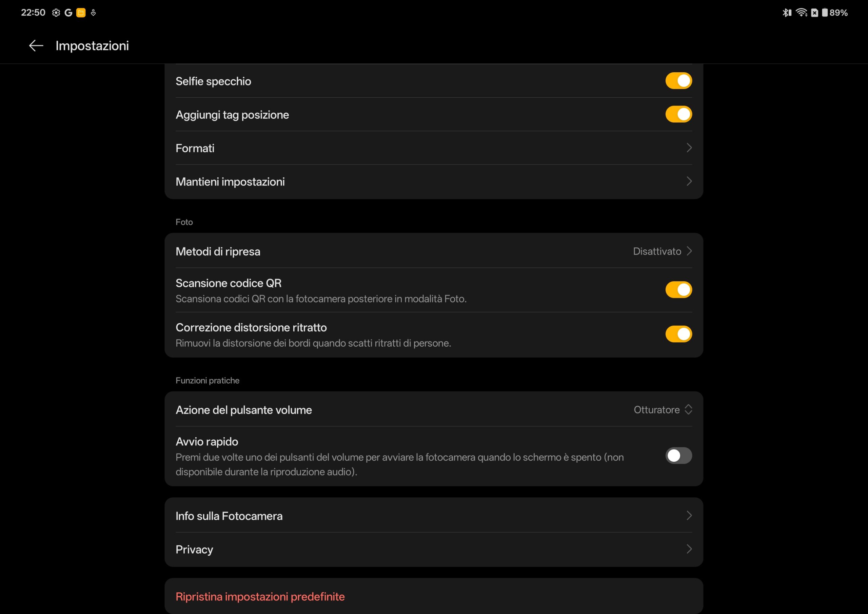This screenshot has width=868, height=614.
Task: Turn off Aggiungi tag posizione switch
Action: [678, 114]
